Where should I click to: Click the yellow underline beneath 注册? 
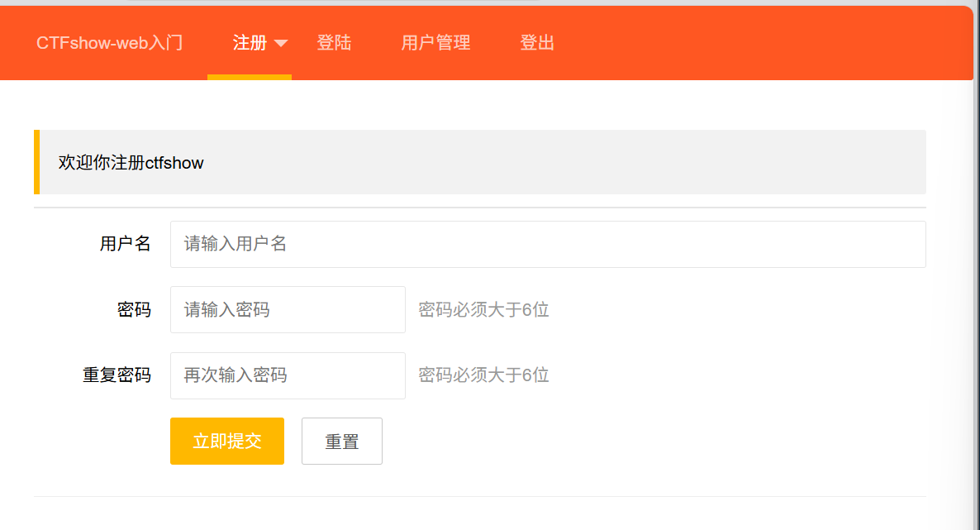(250, 77)
